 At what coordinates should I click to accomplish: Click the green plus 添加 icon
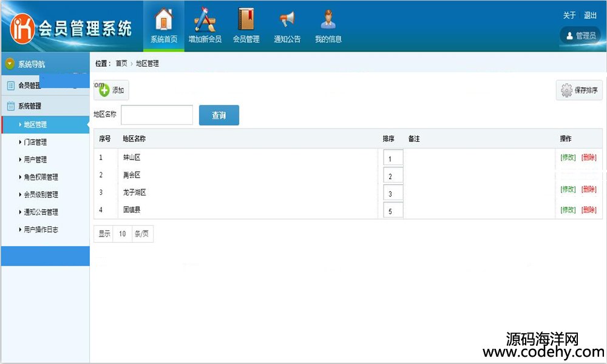point(104,90)
